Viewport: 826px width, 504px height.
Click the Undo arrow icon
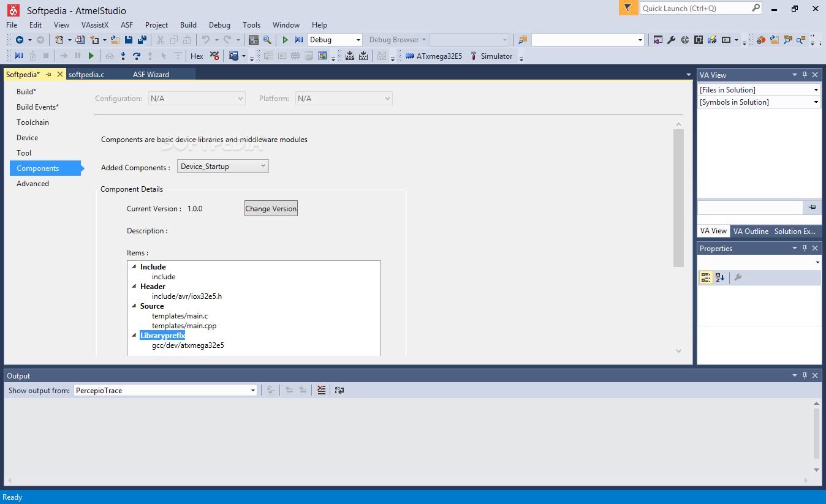(206, 40)
